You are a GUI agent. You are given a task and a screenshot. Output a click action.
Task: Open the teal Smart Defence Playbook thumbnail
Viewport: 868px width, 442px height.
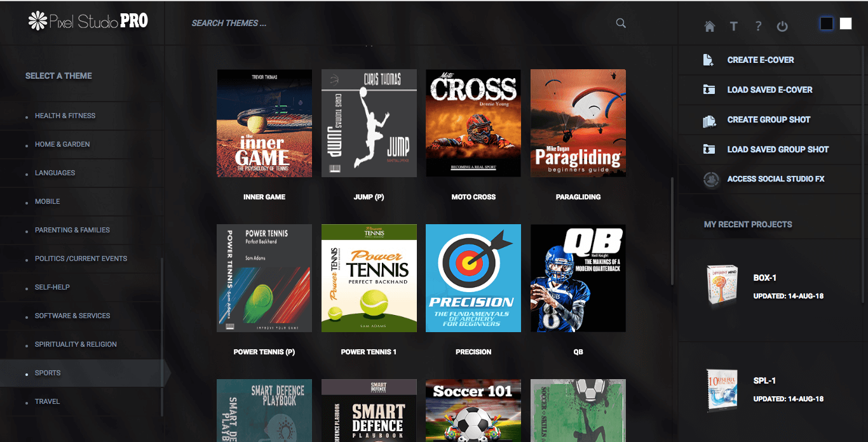click(x=264, y=410)
